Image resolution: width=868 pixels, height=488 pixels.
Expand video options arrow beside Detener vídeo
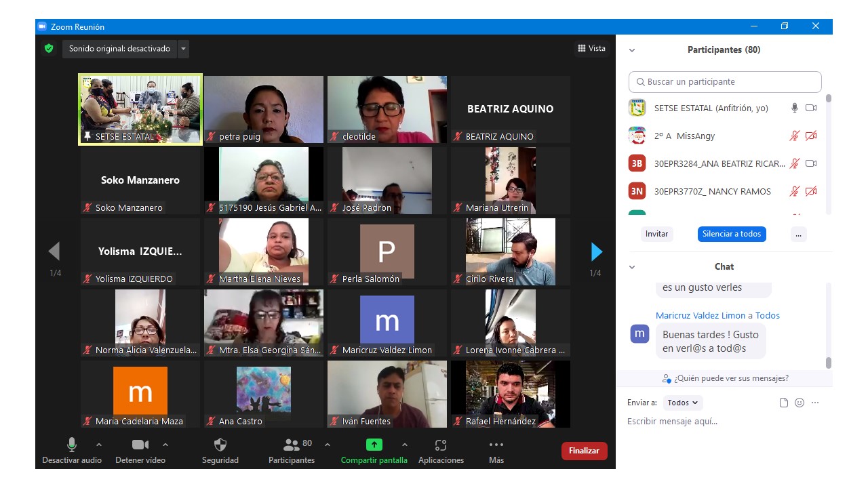coord(165,445)
